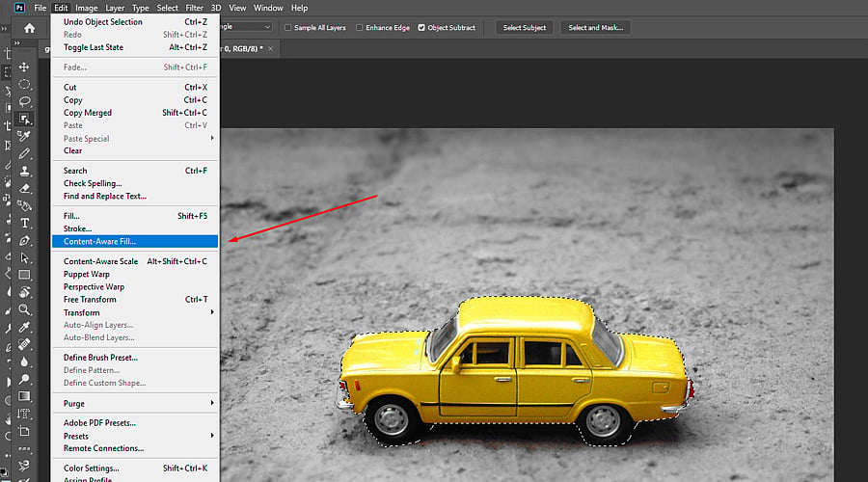Choose Color Settings
This screenshot has width=868, height=482.
pos(135,469)
